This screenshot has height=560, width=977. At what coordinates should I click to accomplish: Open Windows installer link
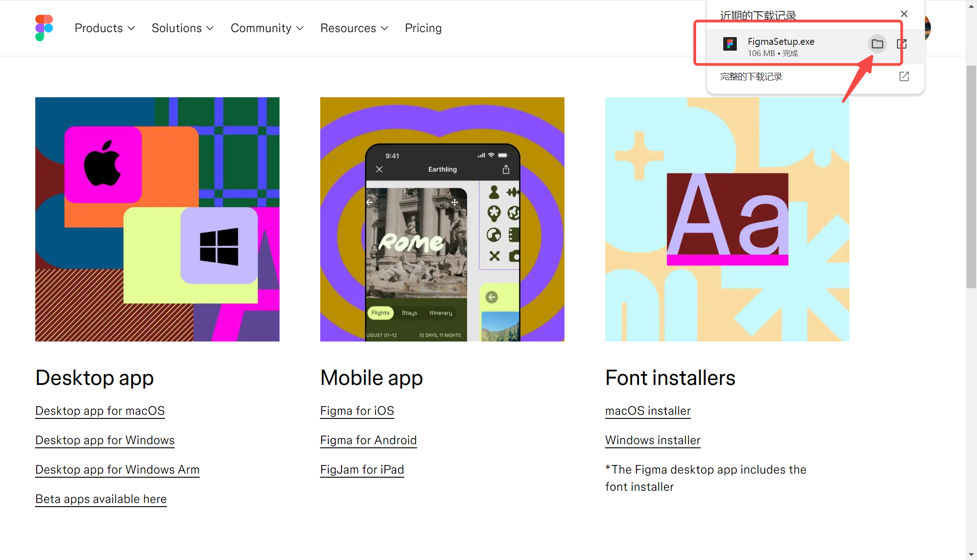point(653,440)
